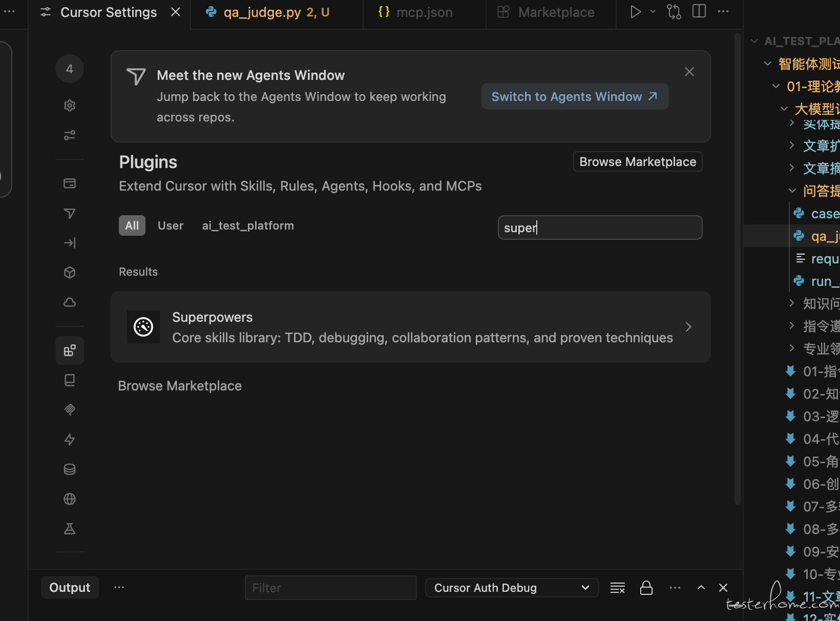This screenshot has width=840, height=621.
Task: Open the card icon section in settings sidebar
Action: (x=70, y=183)
